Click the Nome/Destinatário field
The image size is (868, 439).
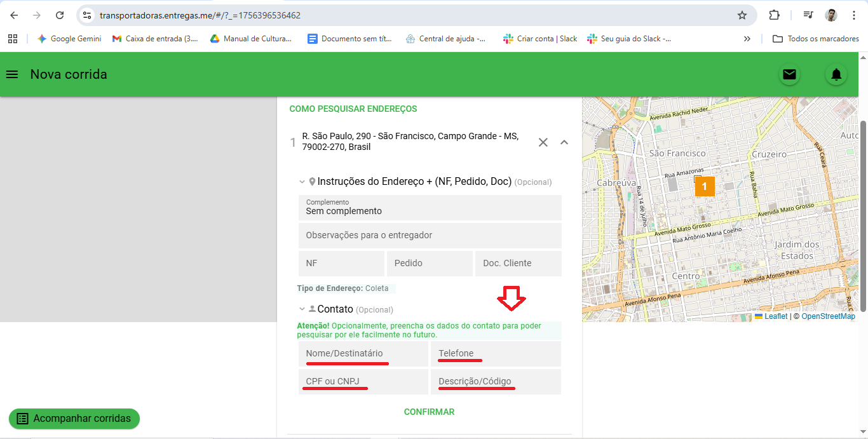(x=363, y=354)
